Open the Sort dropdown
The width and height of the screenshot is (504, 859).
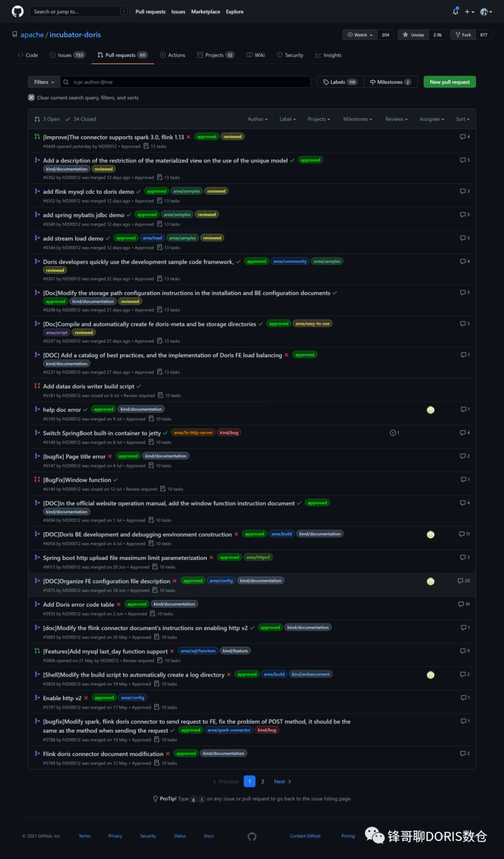pos(462,119)
